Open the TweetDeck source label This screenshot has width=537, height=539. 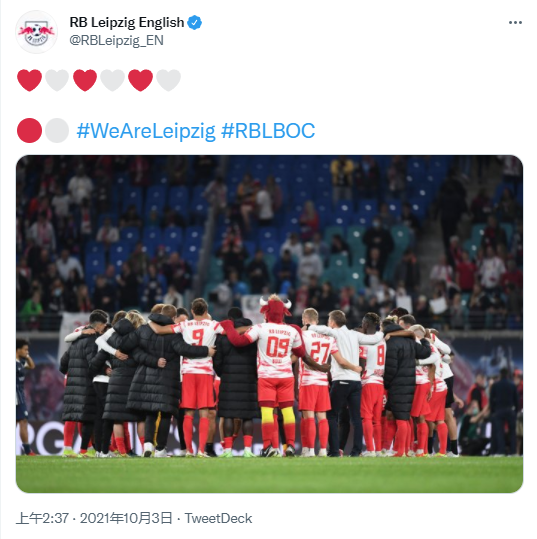pos(218,518)
